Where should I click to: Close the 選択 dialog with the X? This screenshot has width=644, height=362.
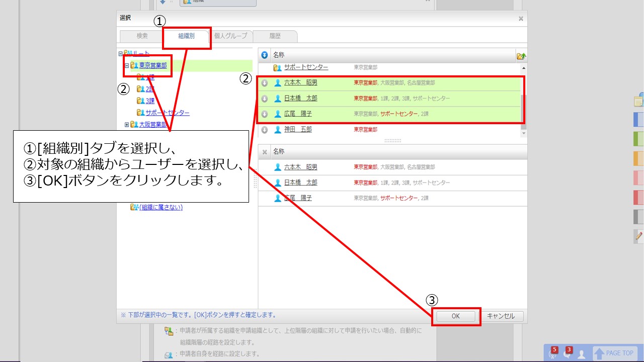click(x=521, y=19)
